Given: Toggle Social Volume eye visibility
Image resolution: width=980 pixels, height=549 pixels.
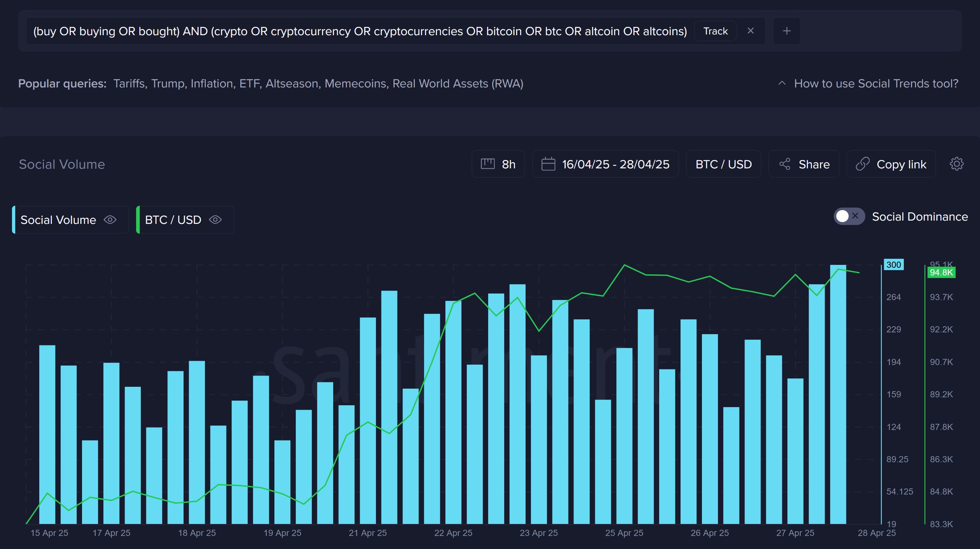Looking at the screenshot, I should 110,220.
